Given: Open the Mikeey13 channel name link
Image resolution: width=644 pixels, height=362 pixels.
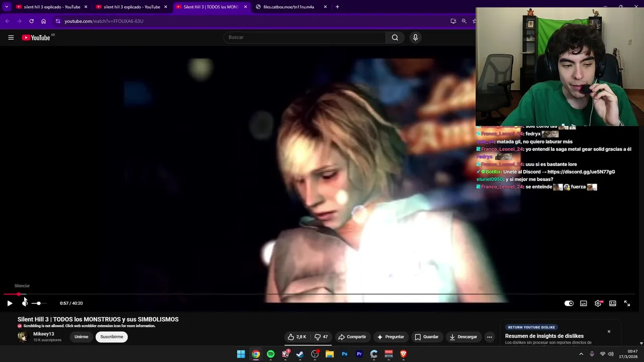Looking at the screenshot, I should (x=43, y=334).
